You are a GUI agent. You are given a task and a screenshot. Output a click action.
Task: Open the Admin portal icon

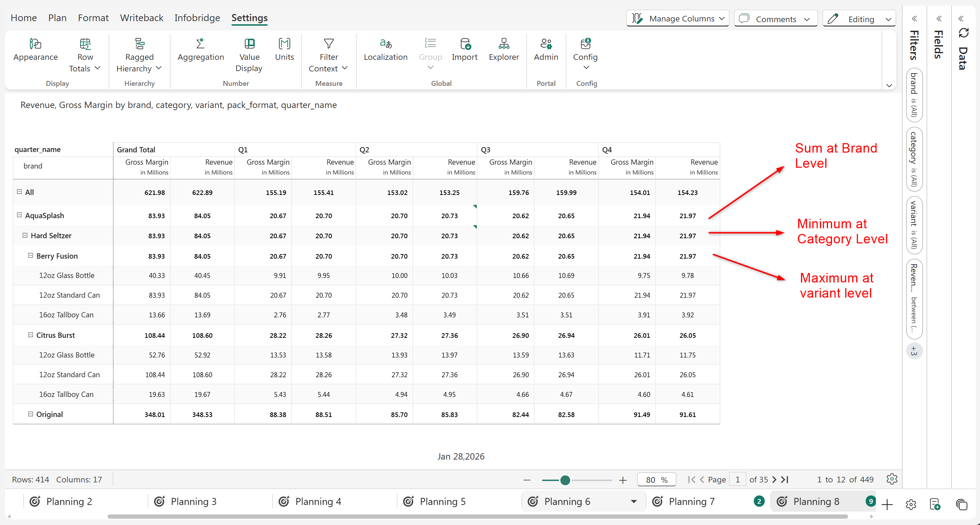[x=546, y=44]
